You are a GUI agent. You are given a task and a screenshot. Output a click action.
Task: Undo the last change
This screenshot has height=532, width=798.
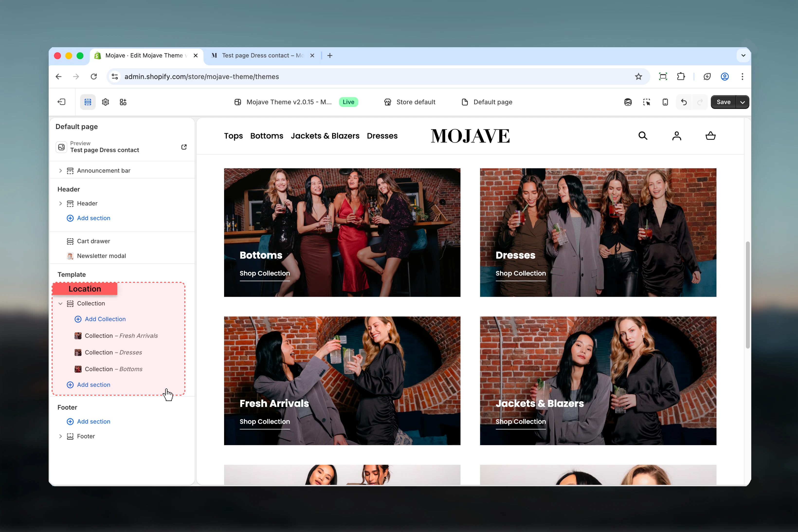coord(684,102)
